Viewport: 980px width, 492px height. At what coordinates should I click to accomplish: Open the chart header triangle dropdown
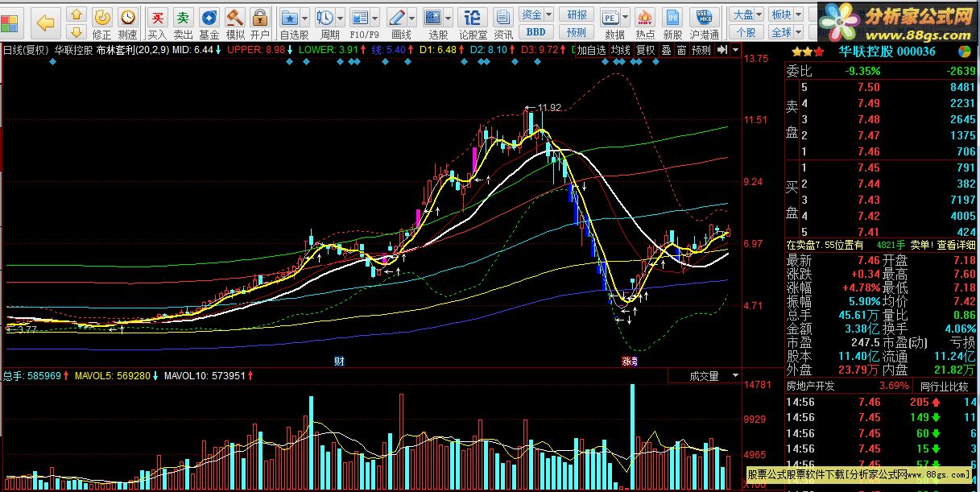coord(734,50)
